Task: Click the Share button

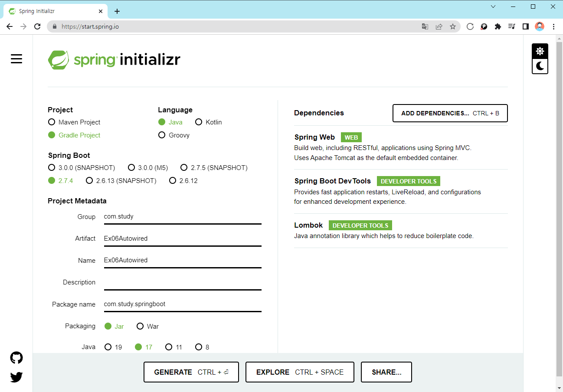Action: 386,372
